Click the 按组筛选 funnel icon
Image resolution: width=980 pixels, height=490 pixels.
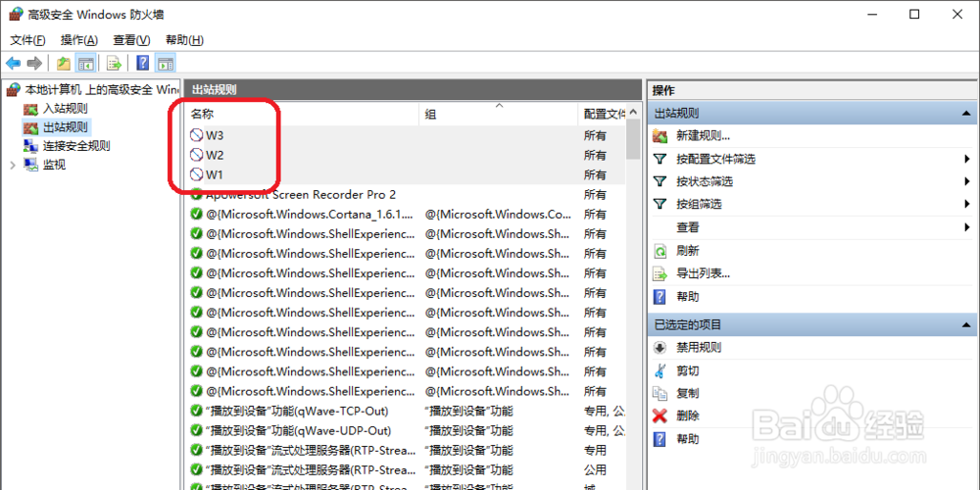660,205
